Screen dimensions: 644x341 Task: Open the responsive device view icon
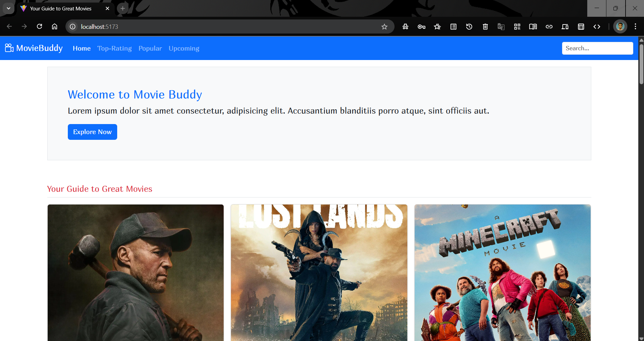pos(565,26)
